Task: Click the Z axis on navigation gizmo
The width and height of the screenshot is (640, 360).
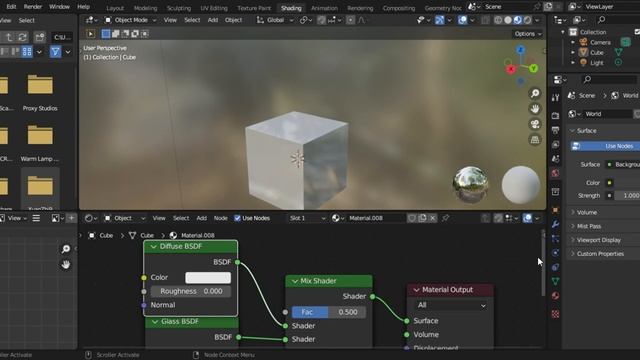Action: click(x=520, y=50)
